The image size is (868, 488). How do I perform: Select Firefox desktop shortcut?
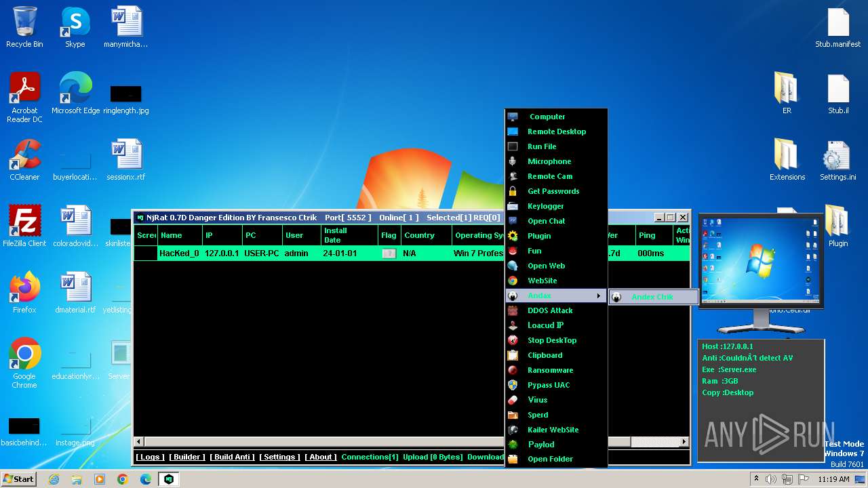24,293
